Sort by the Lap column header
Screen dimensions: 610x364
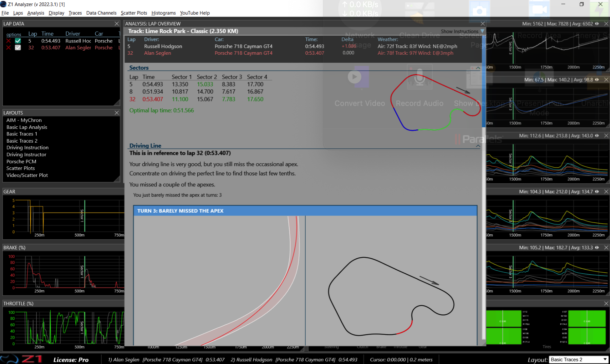[x=33, y=34]
